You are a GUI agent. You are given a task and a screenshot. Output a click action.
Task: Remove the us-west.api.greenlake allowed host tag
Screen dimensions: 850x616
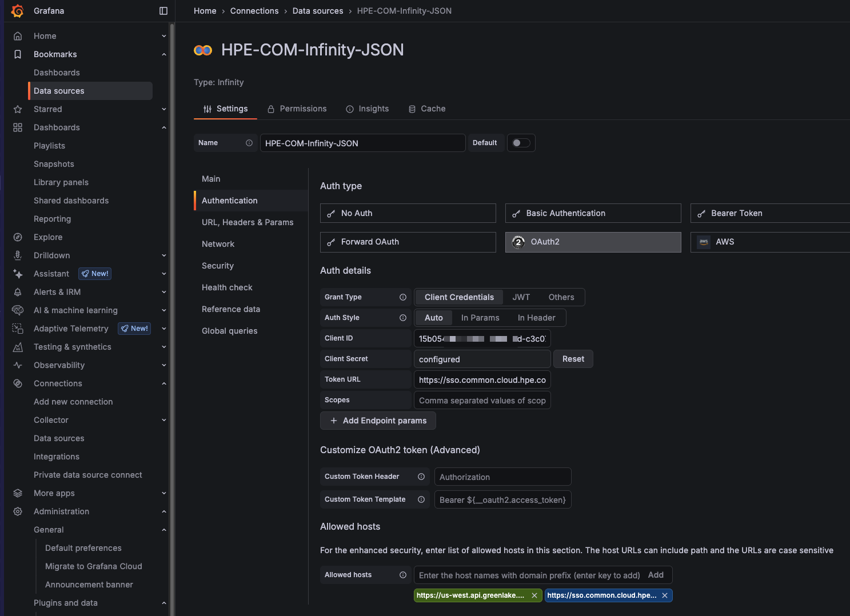tap(534, 595)
